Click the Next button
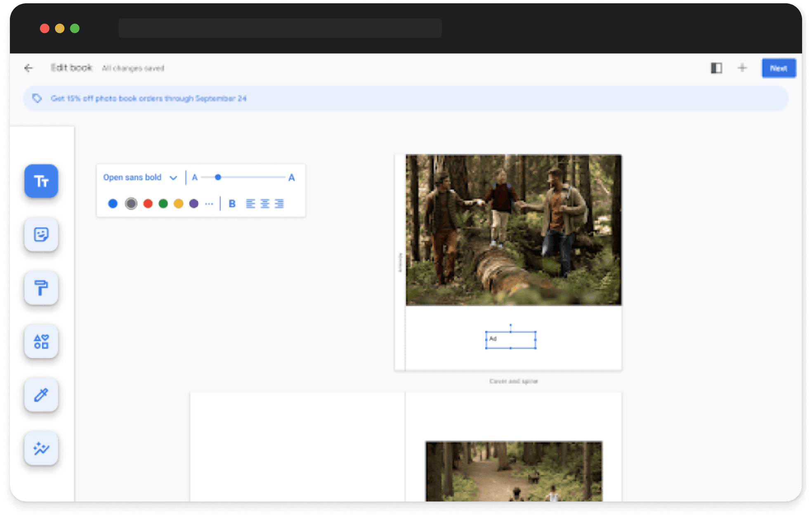812x518 pixels. click(x=778, y=68)
